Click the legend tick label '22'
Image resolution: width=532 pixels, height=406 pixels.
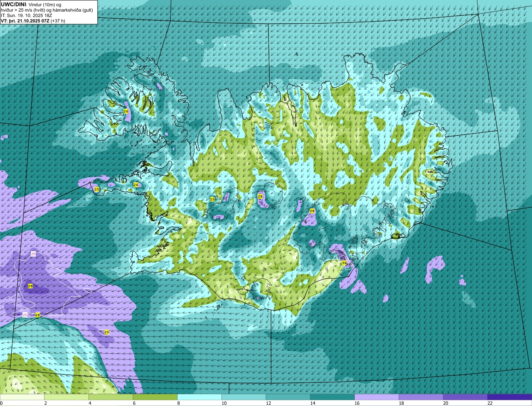(x=490, y=403)
